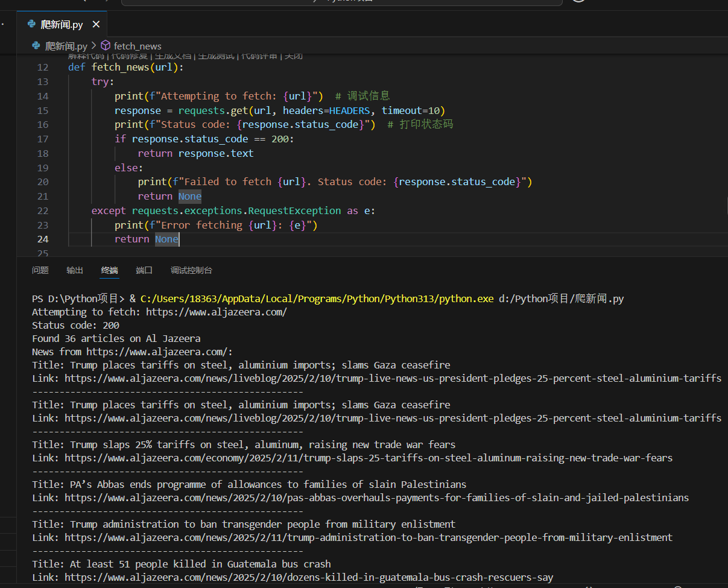Click the Python file icon in the breadcrumb
The image size is (728, 588).
[37, 46]
